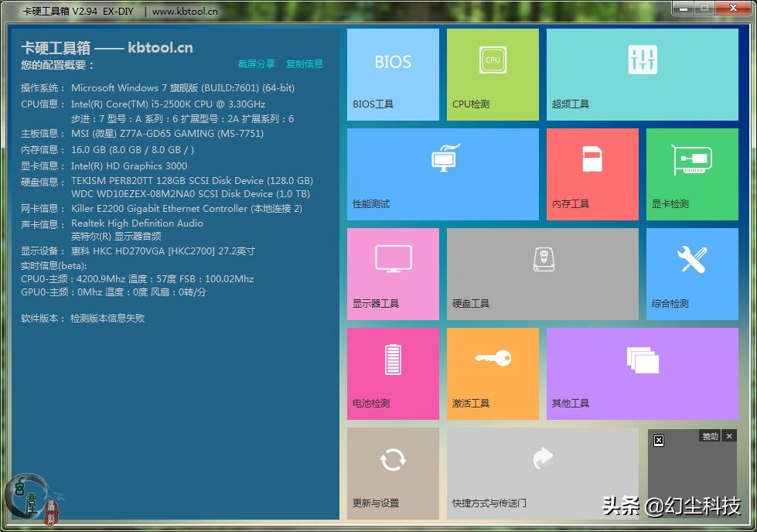Minimize the 卡硬工具箱 window

click(684, 9)
